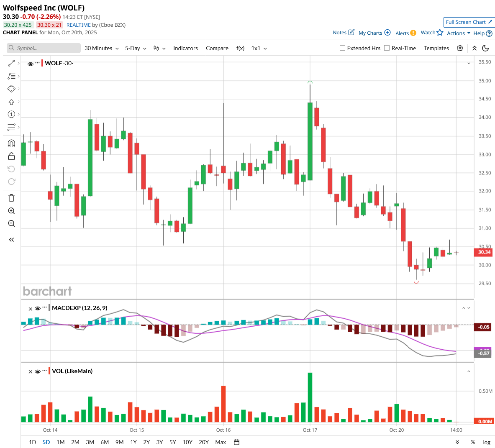Click the MACDEXP gray color swatch
This screenshot has height=448, width=495.
click(49, 307)
